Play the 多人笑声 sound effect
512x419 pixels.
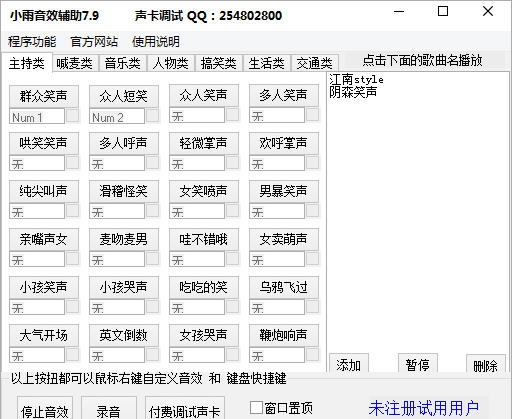[284, 95]
